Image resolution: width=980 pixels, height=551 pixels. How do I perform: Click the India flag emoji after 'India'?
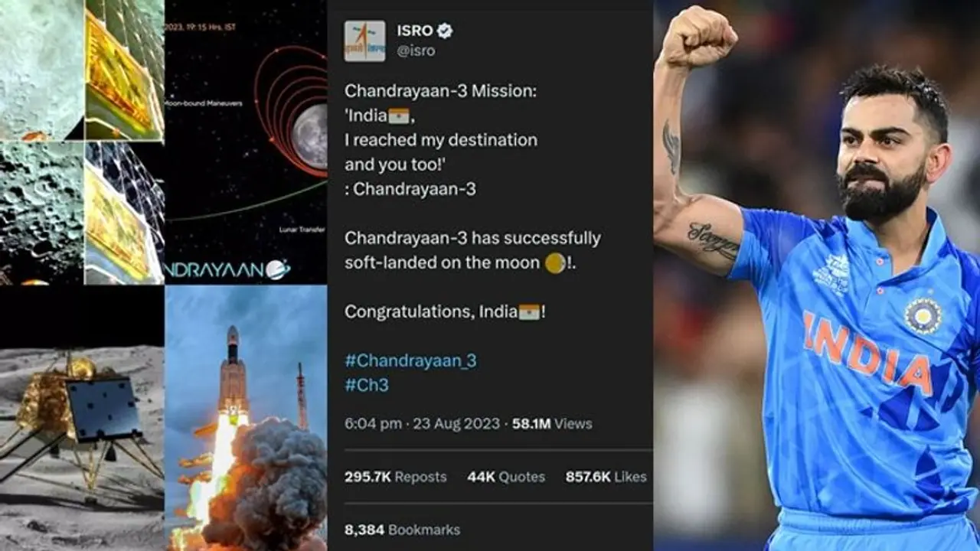[x=399, y=116]
